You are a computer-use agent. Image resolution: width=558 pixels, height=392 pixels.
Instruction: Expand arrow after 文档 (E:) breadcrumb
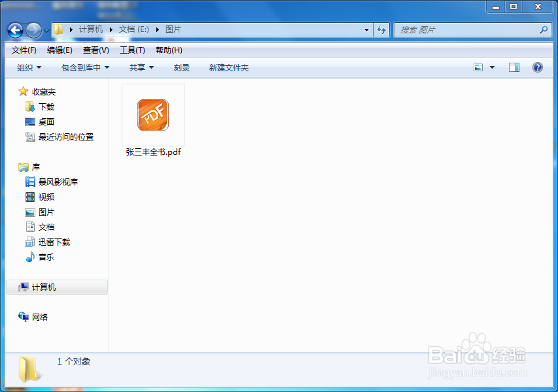tap(157, 29)
